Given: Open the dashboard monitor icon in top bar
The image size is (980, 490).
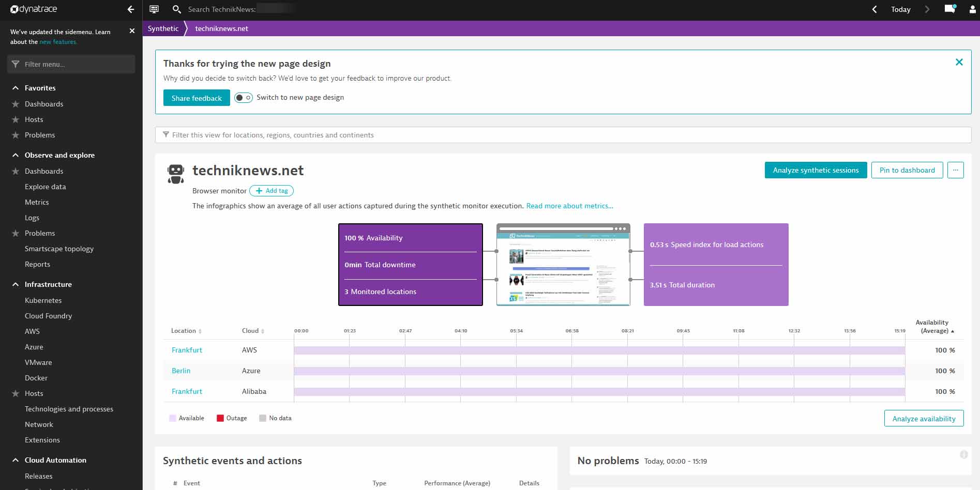Looking at the screenshot, I should (154, 9).
